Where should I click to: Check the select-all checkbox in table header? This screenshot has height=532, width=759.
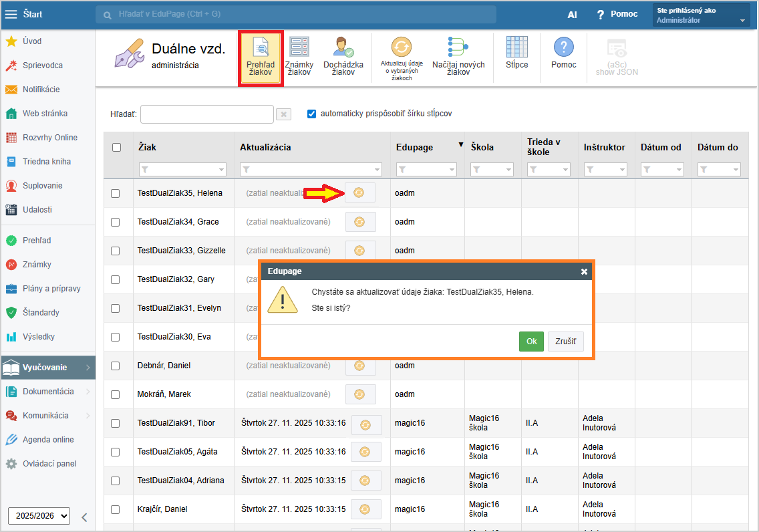[x=117, y=147]
